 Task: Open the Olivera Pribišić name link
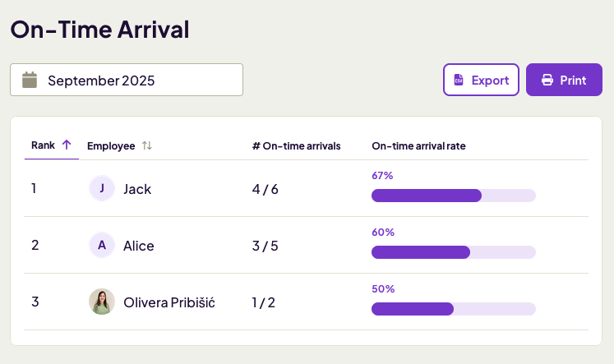(x=169, y=302)
